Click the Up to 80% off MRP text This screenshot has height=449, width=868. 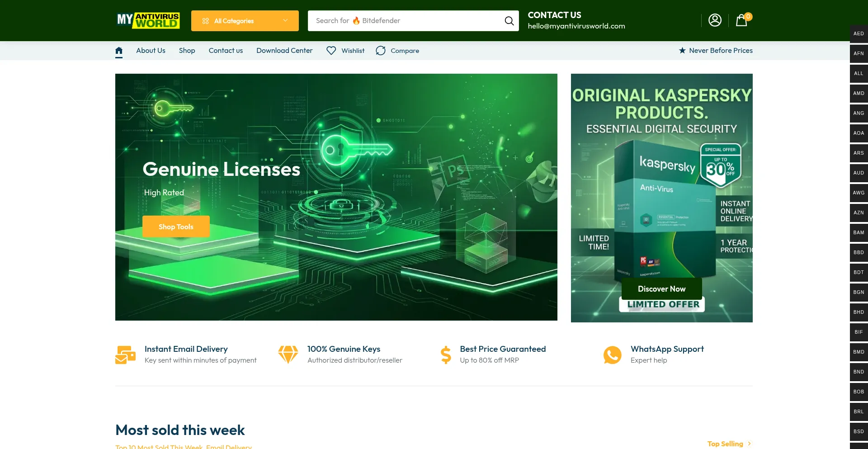point(489,360)
